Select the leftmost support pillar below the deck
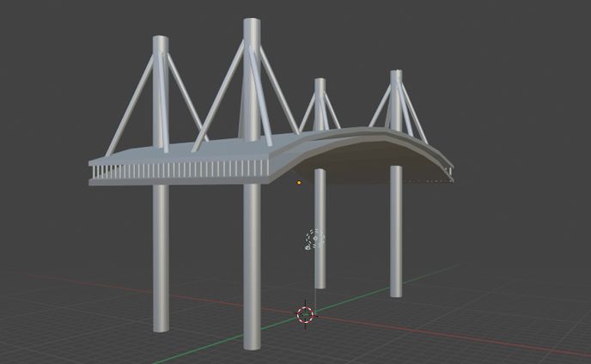 pos(161,258)
